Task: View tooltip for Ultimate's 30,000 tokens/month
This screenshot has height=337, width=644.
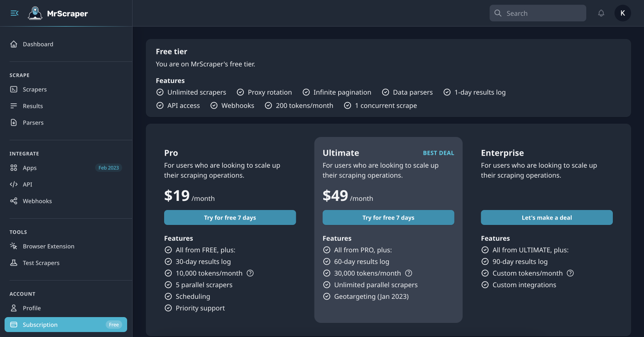Action: [x=408, y=273]
